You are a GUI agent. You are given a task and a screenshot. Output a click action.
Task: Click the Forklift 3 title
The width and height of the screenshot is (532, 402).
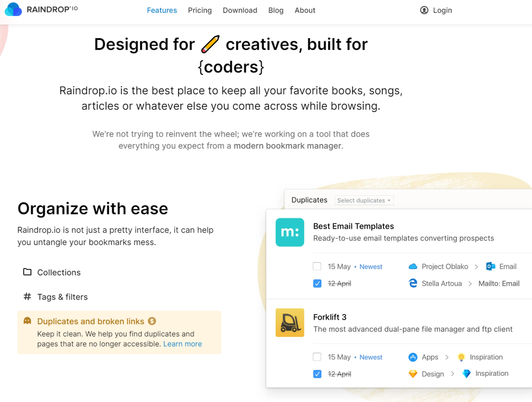(330, 317)
